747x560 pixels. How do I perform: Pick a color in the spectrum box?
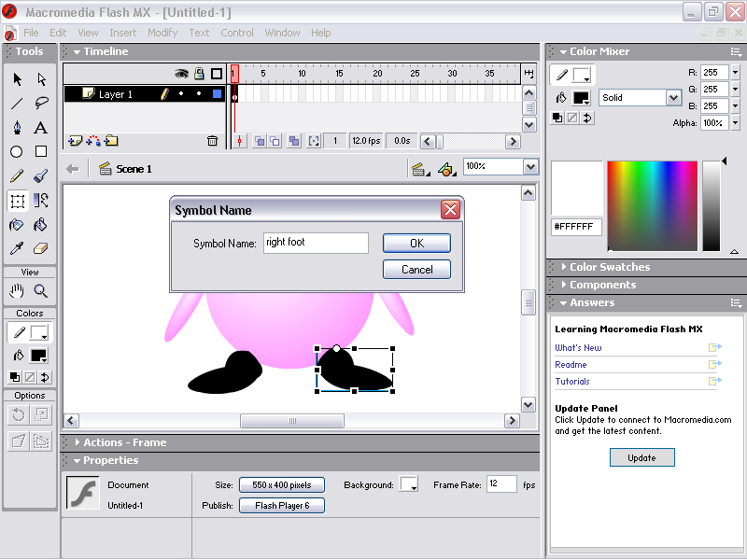point(652,205)
